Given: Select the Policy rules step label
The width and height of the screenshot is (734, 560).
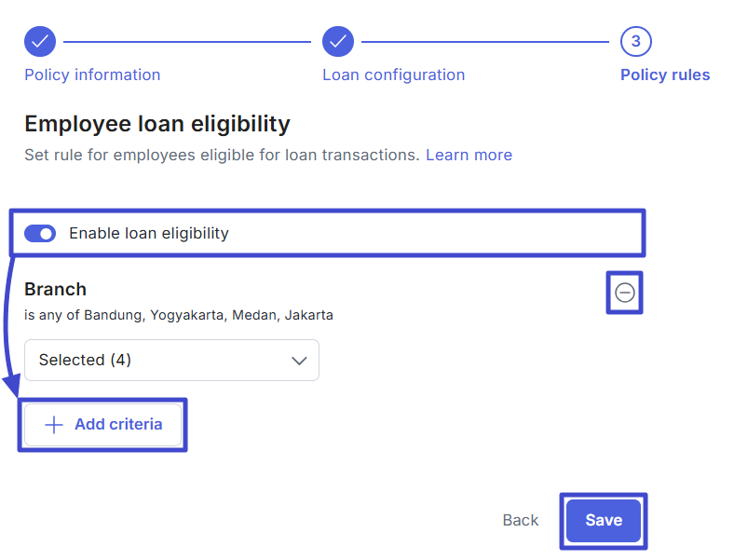Looking at the screenshot, I should click(x=665, y=75).
